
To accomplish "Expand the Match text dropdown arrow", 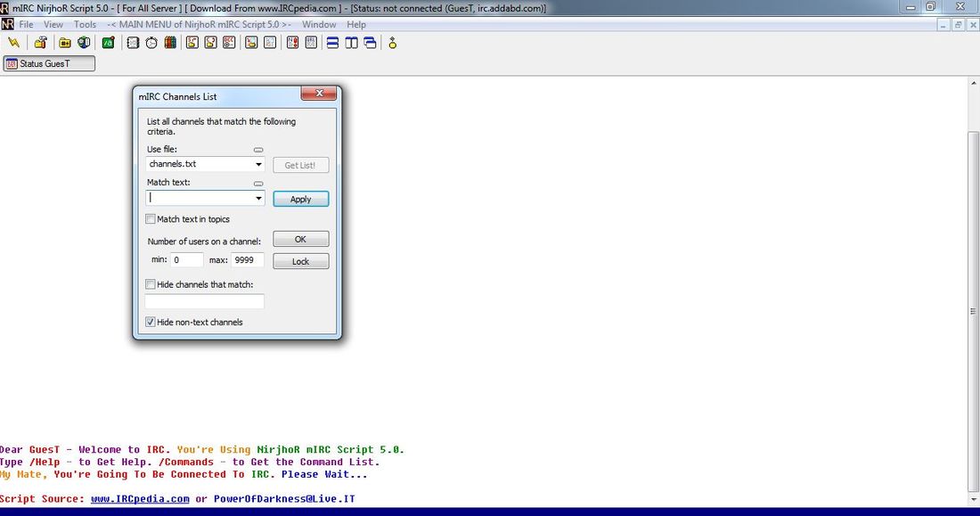I will [258, 198].
